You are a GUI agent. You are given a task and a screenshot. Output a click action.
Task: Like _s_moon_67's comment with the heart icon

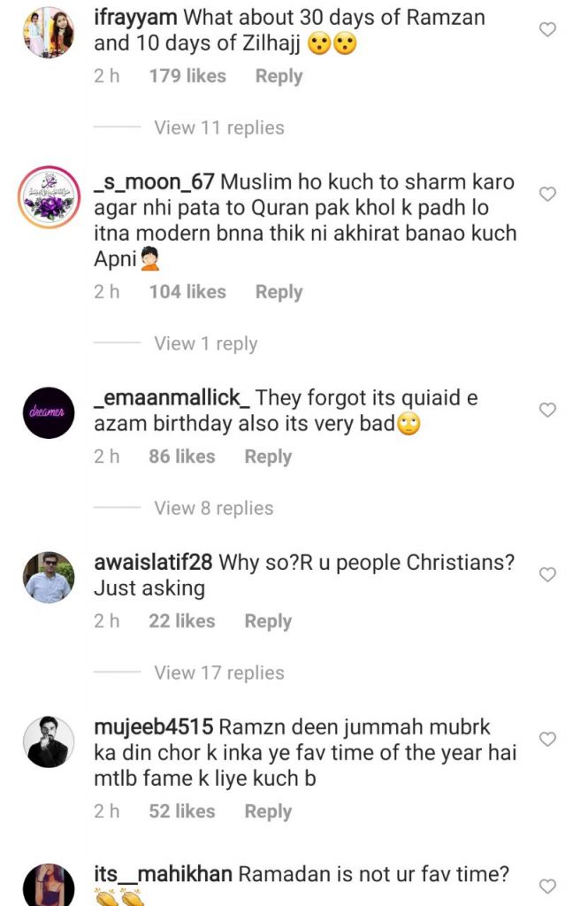(547, 194)
